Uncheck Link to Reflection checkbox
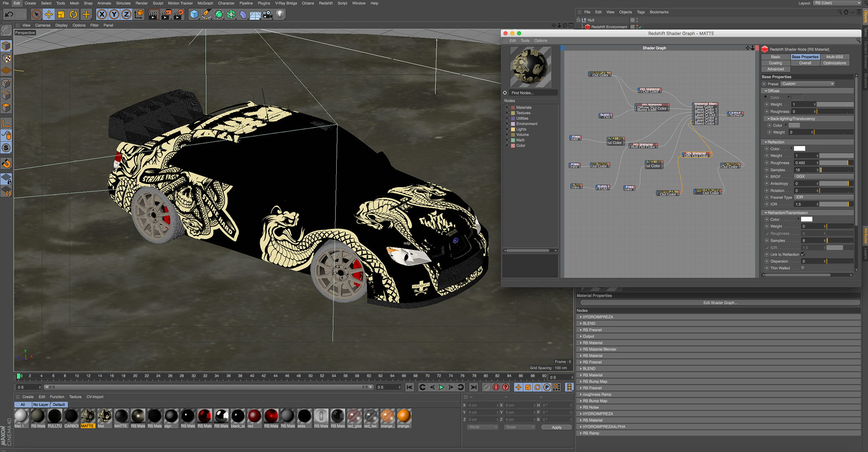Screen dimensions: 868x452 [803, 254]
